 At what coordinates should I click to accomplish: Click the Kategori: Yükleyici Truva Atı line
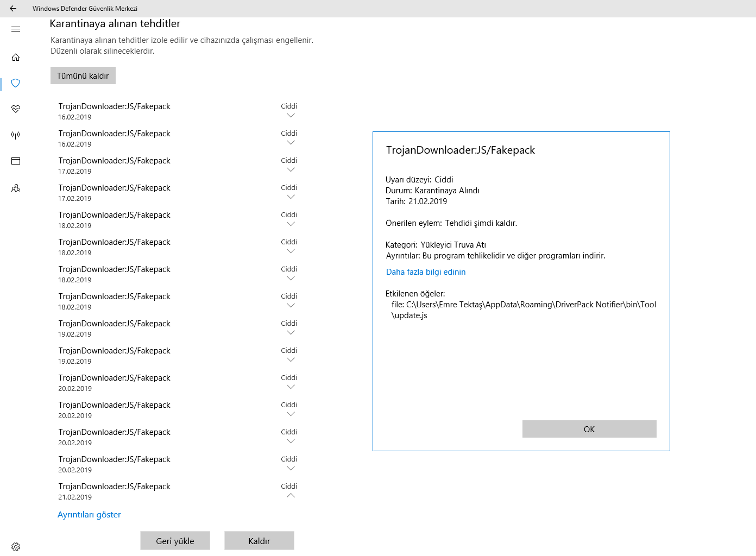click(436, 245)
